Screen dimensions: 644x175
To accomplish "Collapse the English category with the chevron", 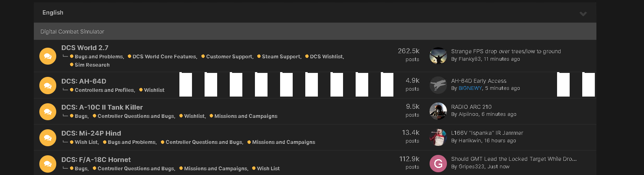I will point(583,13).
